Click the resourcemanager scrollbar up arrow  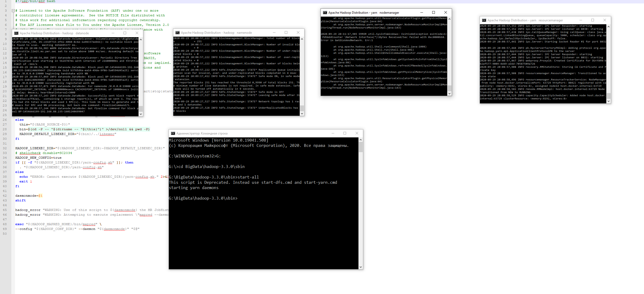(x=609, y=27)
